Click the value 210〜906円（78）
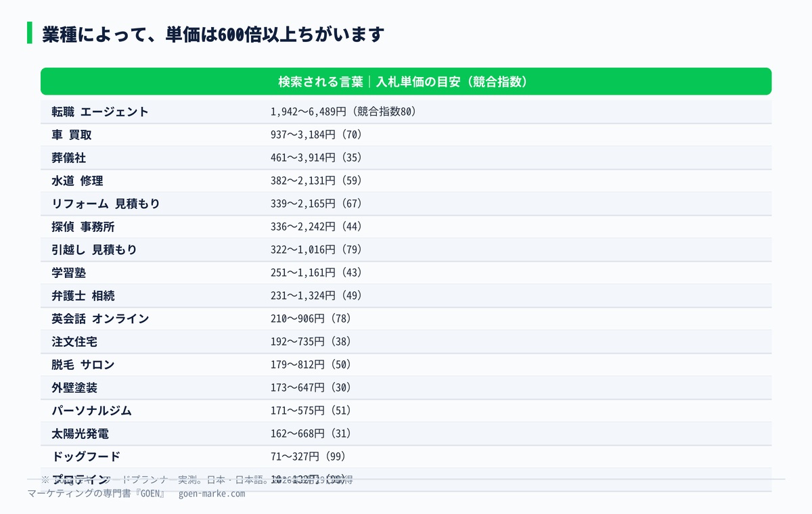The width and height of the screenshot is (812, 514). pos(311,319)
